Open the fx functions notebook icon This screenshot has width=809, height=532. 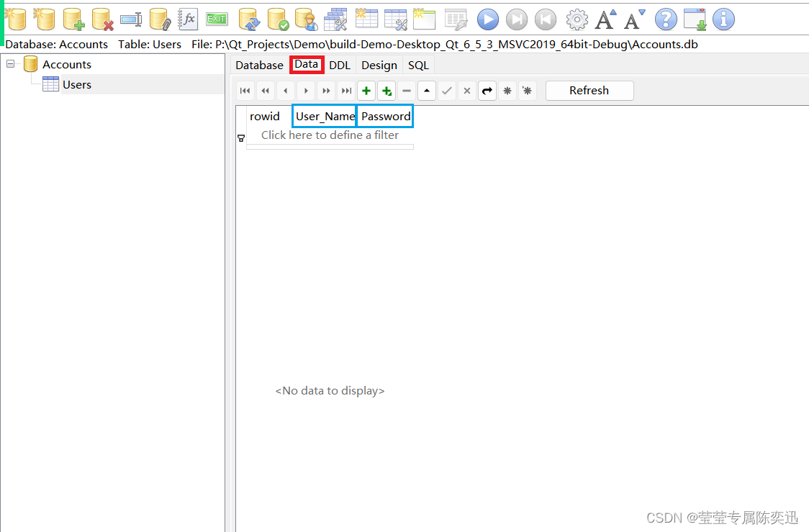(x=189, y=19)
